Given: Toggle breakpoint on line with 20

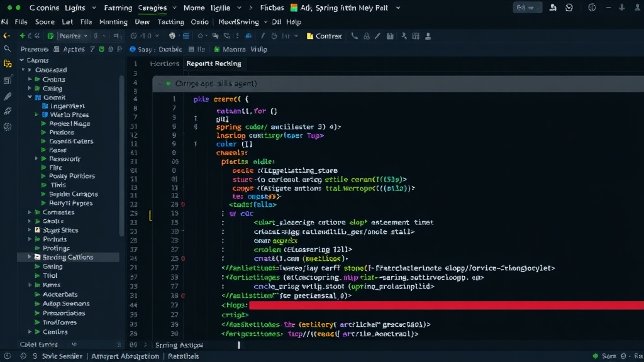Looking at the screenshot, I should 183,204.
